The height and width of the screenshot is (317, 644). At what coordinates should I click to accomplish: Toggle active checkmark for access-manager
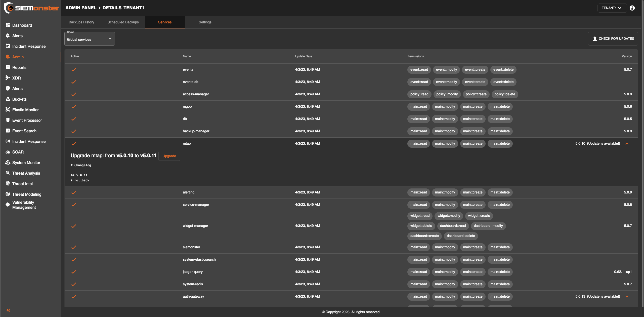(x=74, y=94)
